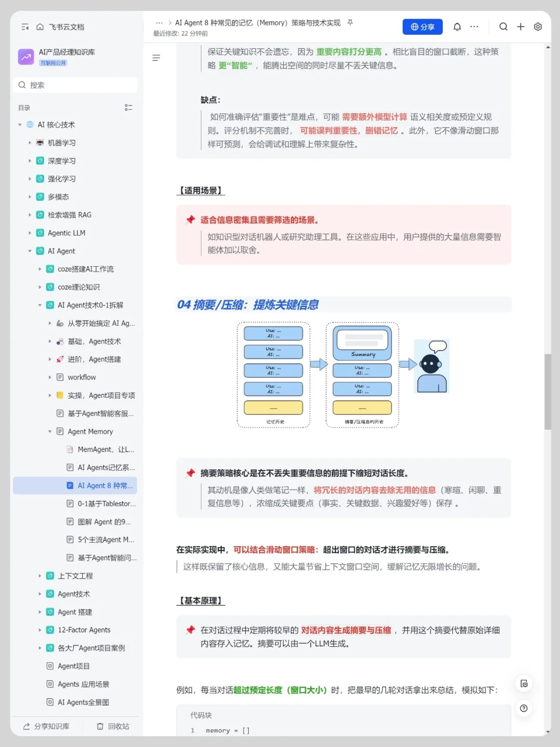Expand the 12-Factor Agents node arrow

[x=39, y=630]
